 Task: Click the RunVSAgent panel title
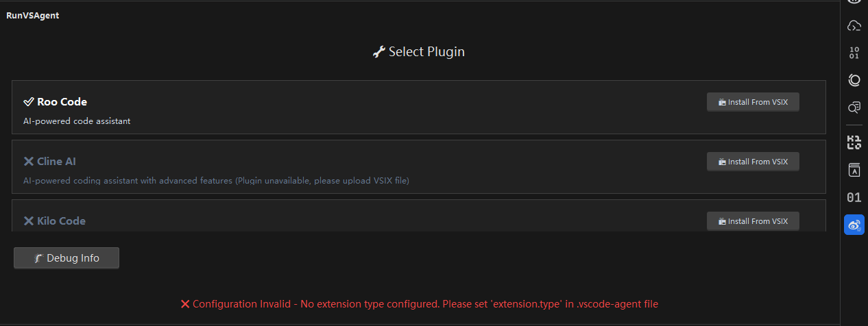(x=33, y=15)
